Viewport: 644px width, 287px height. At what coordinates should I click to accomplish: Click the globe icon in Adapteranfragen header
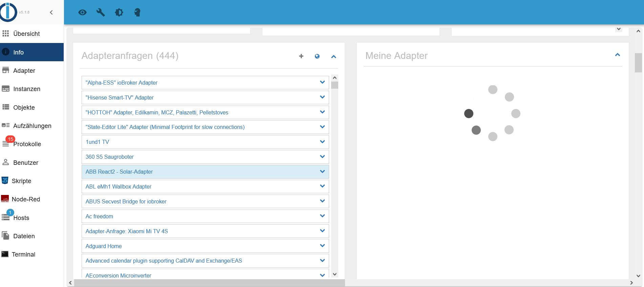[x=317, y=56]
